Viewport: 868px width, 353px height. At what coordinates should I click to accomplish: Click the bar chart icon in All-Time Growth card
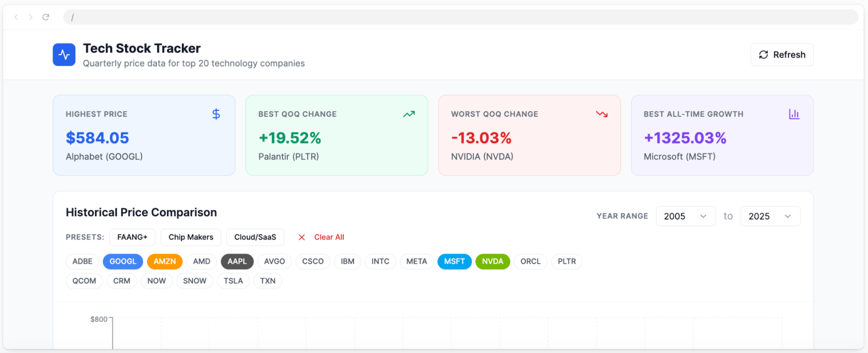coord(794,114)
